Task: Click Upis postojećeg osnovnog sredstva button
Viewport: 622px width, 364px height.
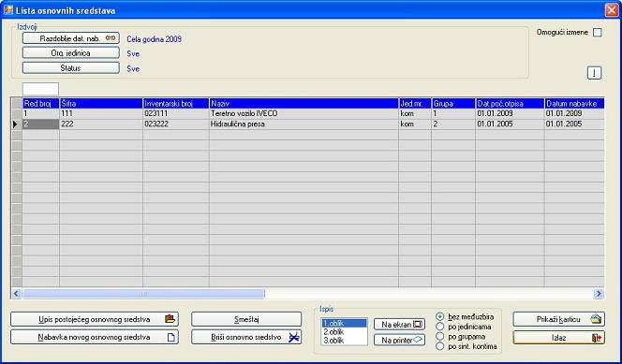Action: (x=95, y=319)
